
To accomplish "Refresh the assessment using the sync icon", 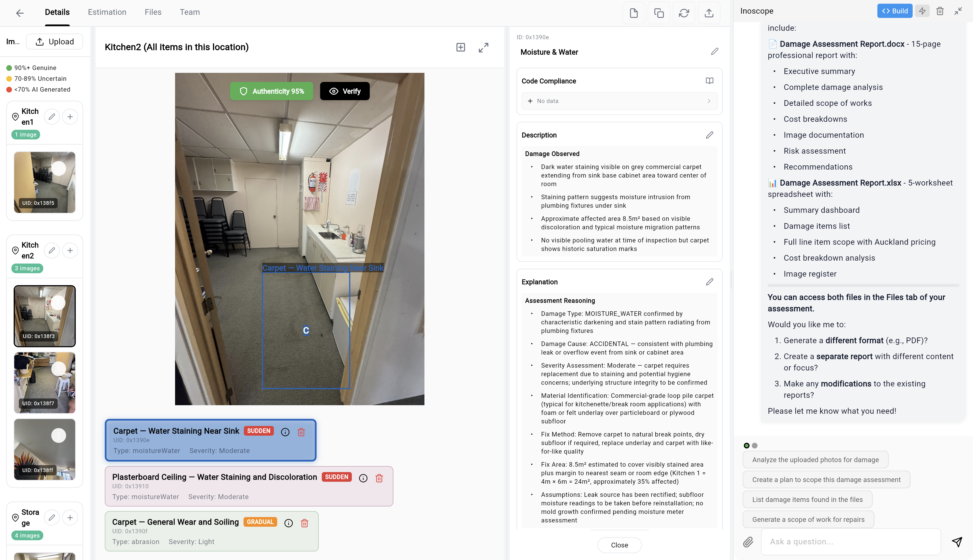I will (x=684, y=13).
